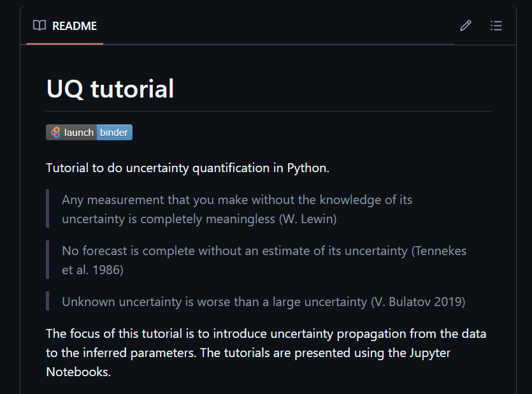The height and width of the screenshot is (394, 532).
Task: Click the sentence about uncertainty quantification in Python
Action: point(187,168)
